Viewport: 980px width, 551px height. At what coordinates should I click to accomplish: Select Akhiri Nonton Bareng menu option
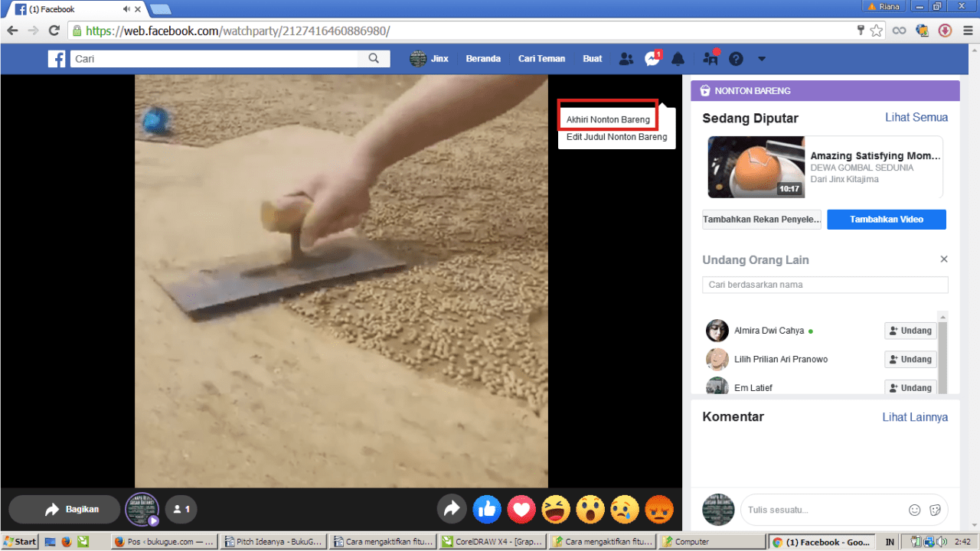608,119
